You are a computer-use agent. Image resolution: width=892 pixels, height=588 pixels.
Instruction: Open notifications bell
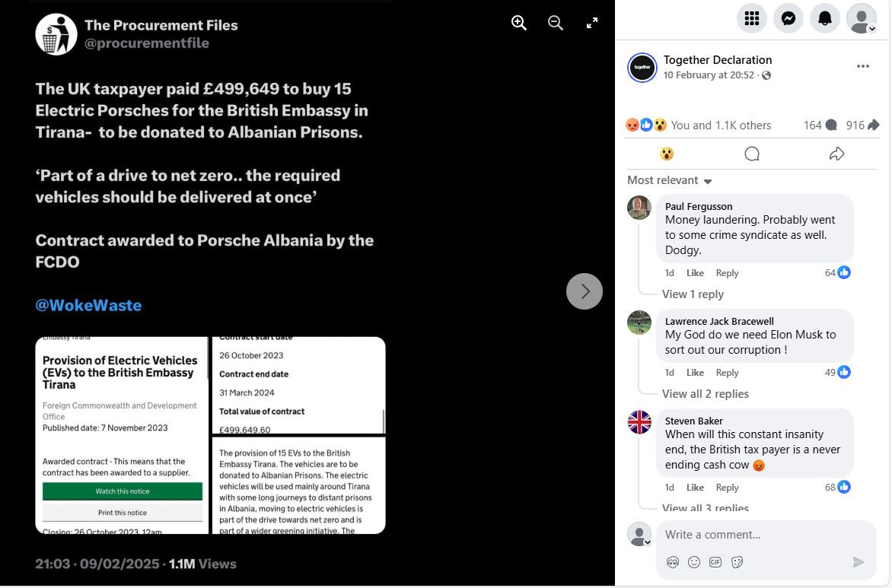coord(825,18)
